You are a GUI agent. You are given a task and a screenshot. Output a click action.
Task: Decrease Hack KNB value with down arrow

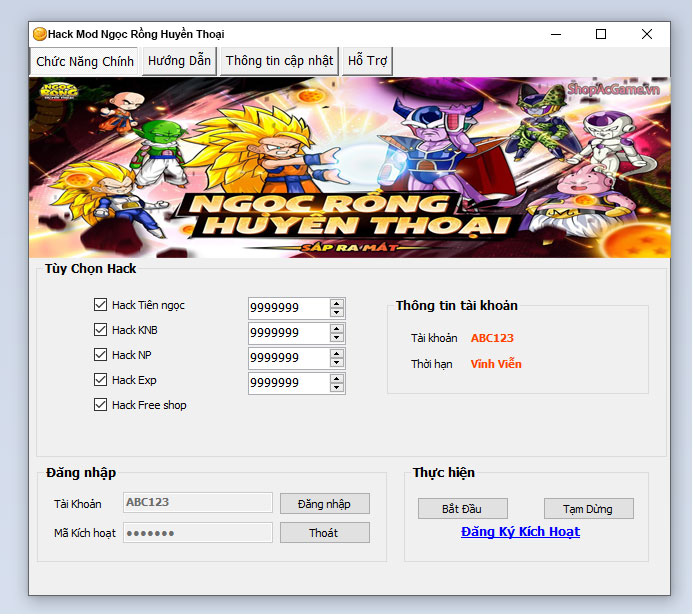tap(337, 338)
